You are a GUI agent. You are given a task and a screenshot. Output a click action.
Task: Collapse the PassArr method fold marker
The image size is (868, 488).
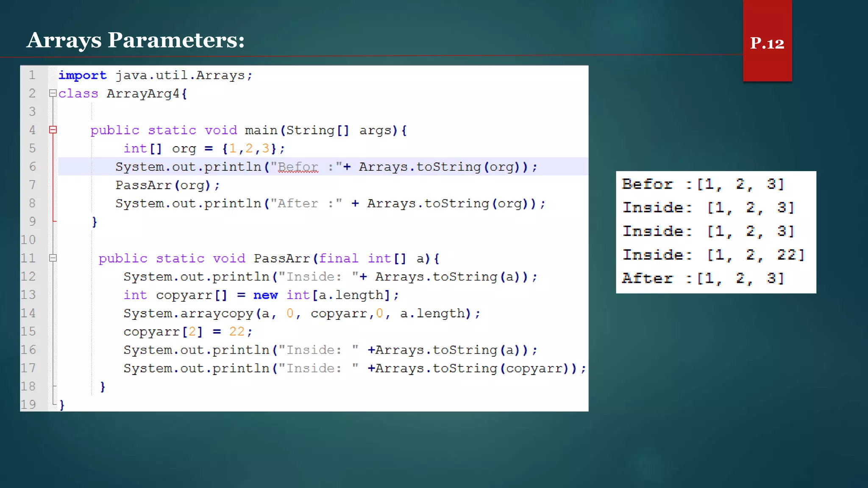click(x=53, y=258)
